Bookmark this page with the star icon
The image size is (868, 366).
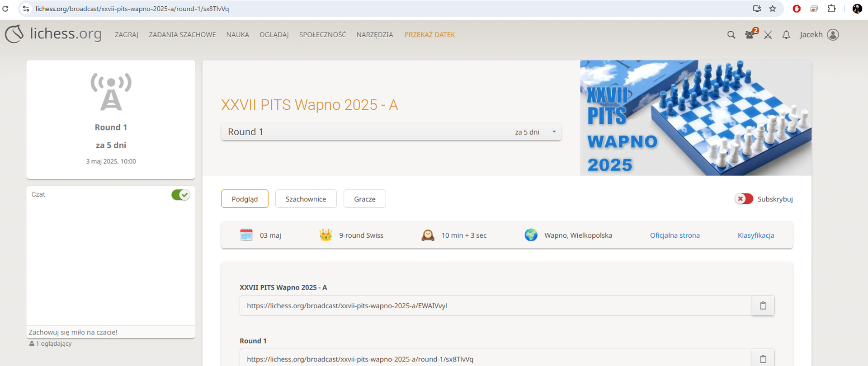(773, 9)
